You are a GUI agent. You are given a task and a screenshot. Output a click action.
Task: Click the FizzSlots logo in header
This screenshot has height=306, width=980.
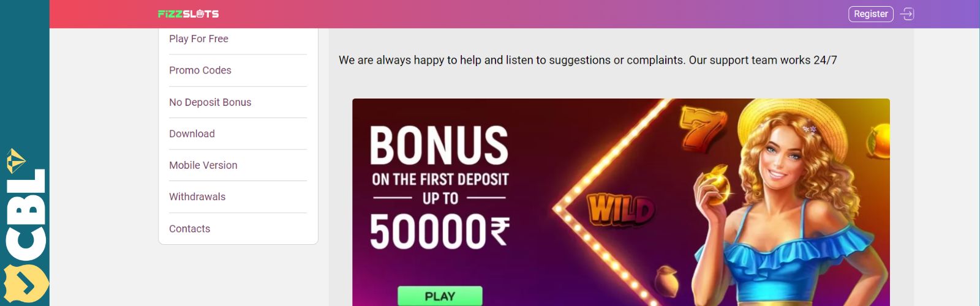[188, 13]
